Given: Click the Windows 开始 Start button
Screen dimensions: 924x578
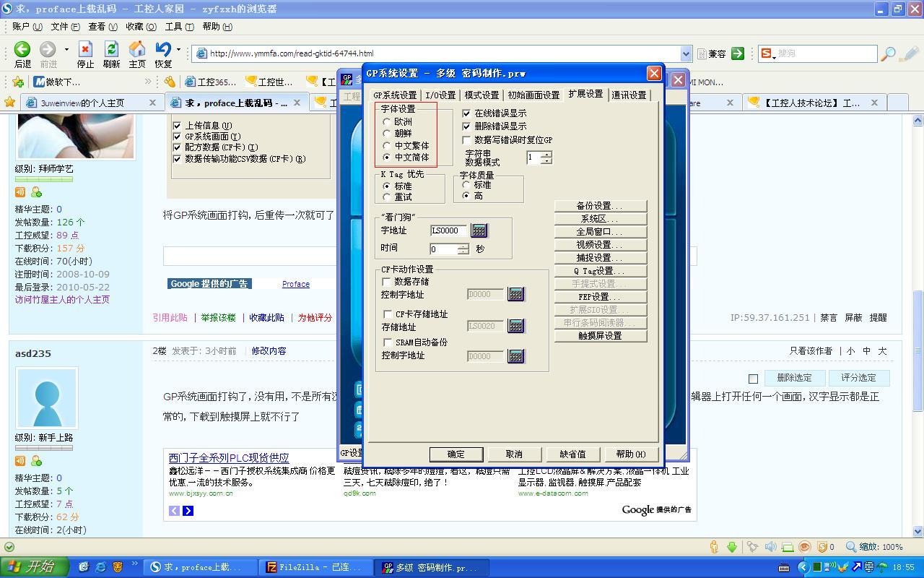Looking at the screenshot, I should point(35,567).
